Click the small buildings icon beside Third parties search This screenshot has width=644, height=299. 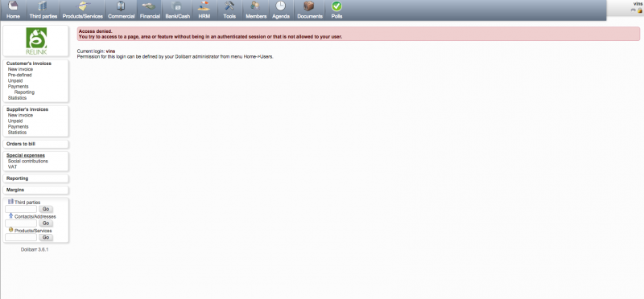pyautogui.click(x=10, y=202)
